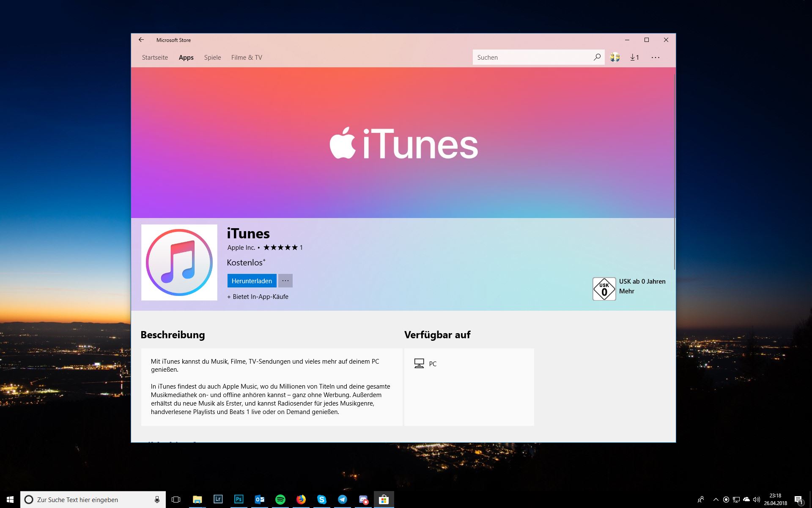The image size is (812, 508).
Task: Switch to the Spiele tab
Action: [x=212, y=58]
